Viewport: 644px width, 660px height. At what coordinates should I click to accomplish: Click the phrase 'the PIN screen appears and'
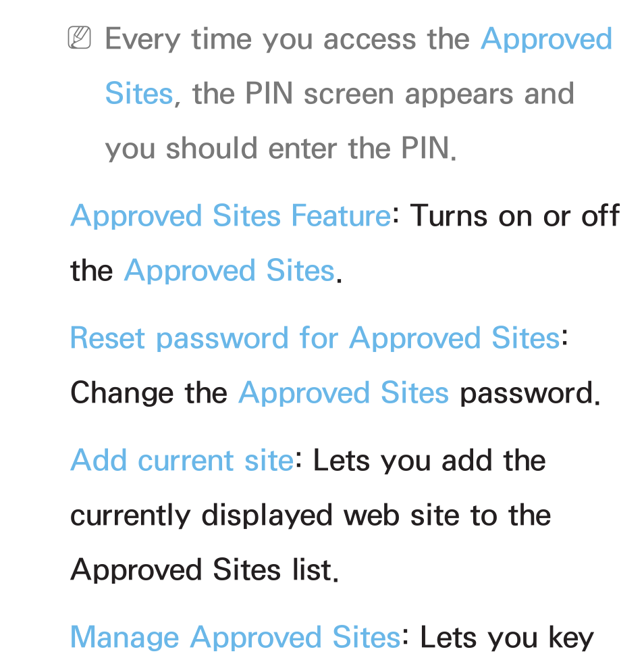click(383, 93)
